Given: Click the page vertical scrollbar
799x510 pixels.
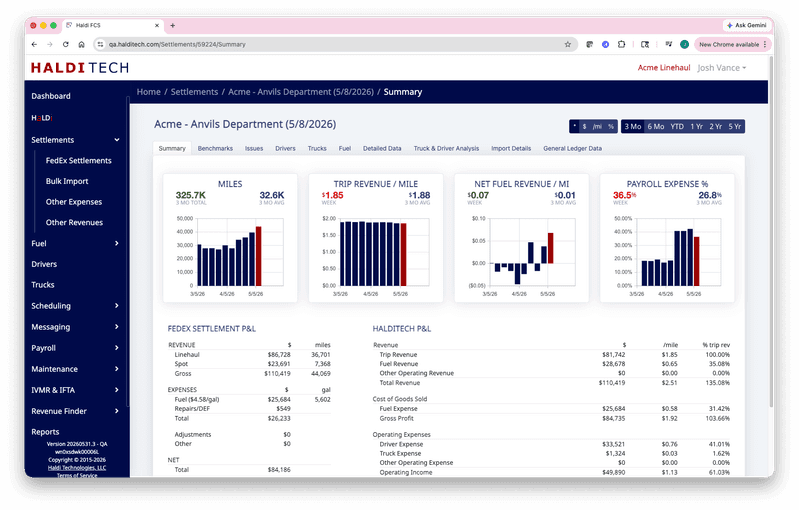Looking at the screenshot, I should (770, 229).
